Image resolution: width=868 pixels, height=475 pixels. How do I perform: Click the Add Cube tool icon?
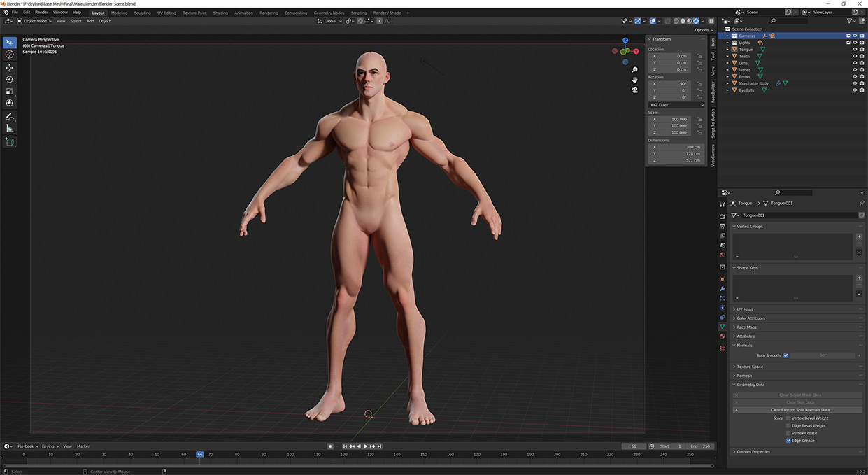pyautogui.click(x=10, y=142)
